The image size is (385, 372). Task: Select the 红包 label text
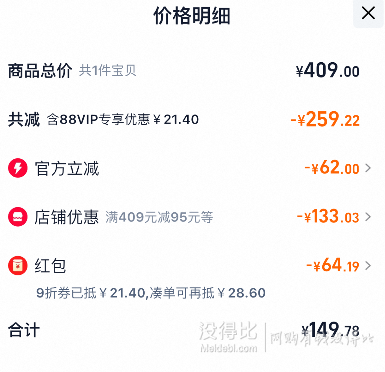50,266
